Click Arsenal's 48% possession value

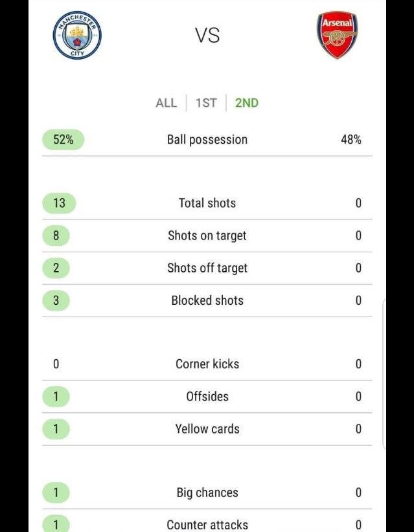coord(351,139)
